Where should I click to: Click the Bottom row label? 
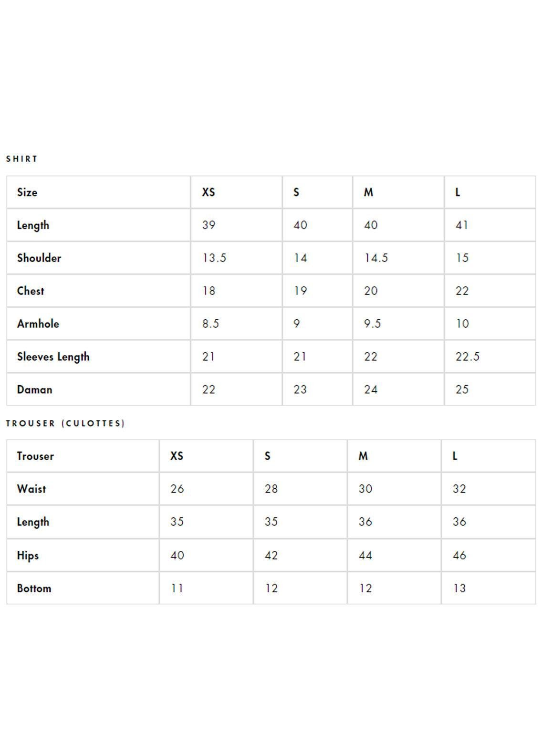[x=34, y=588]
